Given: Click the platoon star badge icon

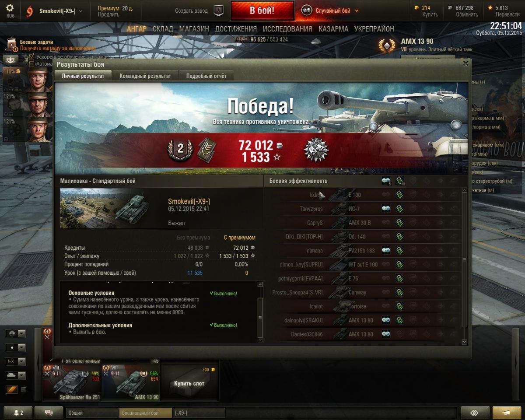Looking at the screenshot, I should [218, 10].
